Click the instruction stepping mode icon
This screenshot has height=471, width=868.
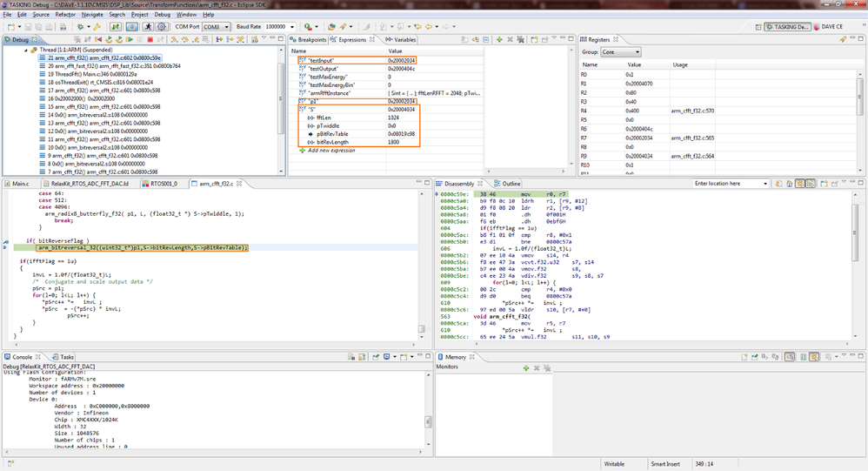tap(218, 39)
